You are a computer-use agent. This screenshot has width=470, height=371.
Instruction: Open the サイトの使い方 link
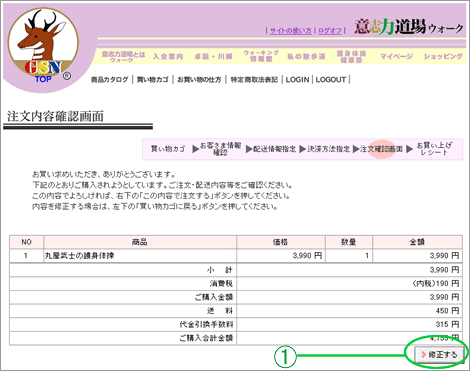click(290, 31)
